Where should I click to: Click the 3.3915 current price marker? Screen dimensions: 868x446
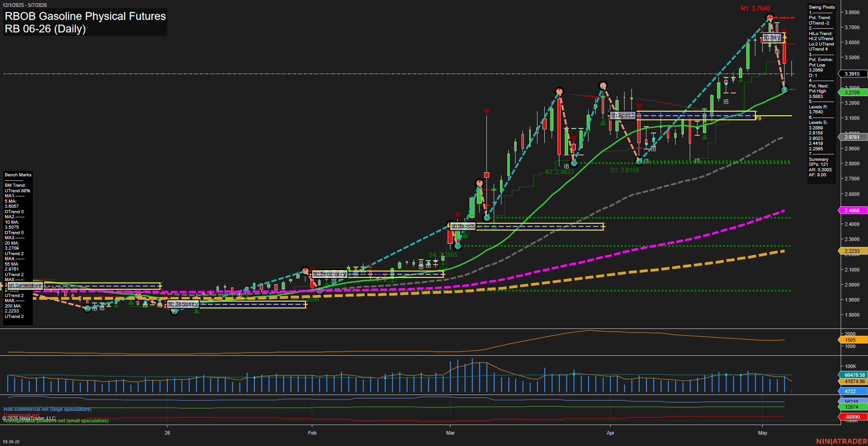tap(852, 74)
